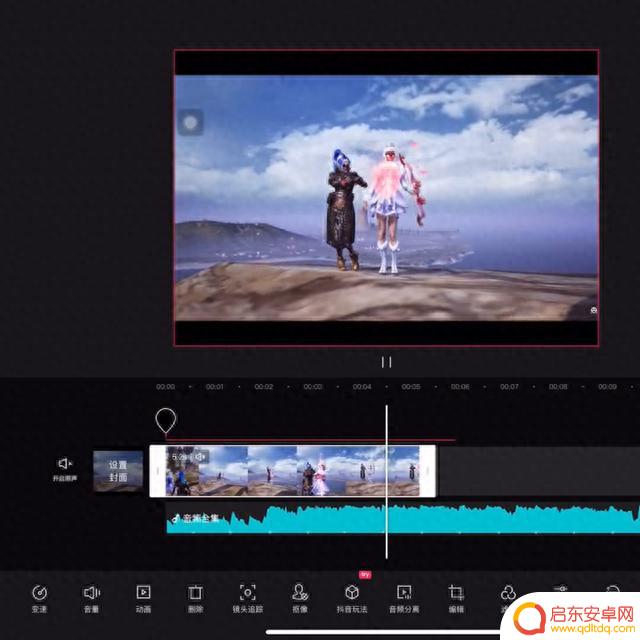Tap the 00:07 mark on the time ruler

[x=509, y=387]
